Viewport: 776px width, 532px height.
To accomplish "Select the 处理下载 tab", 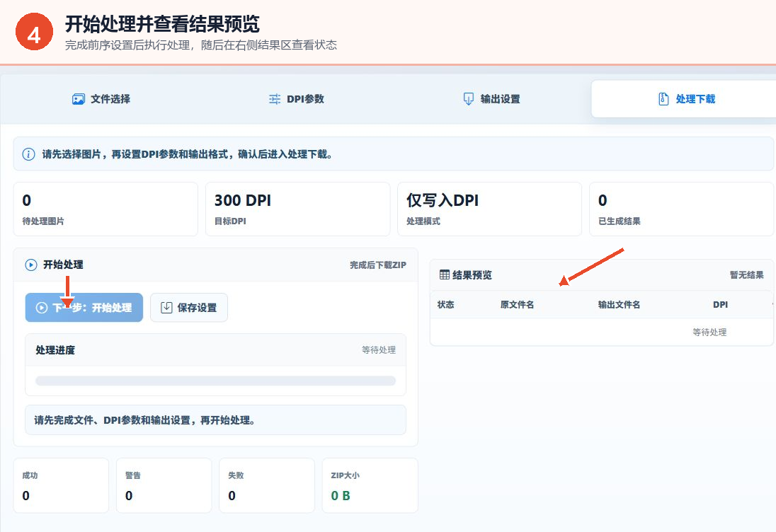I will pos(686,99).
